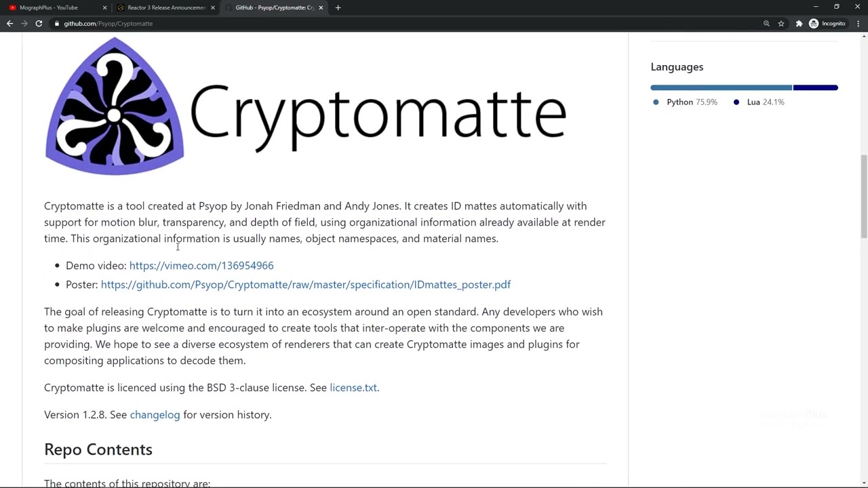Click the text 'Version 1.2.8. See'
The height and width of the screenshot is (488, 868).
point(85,415)
